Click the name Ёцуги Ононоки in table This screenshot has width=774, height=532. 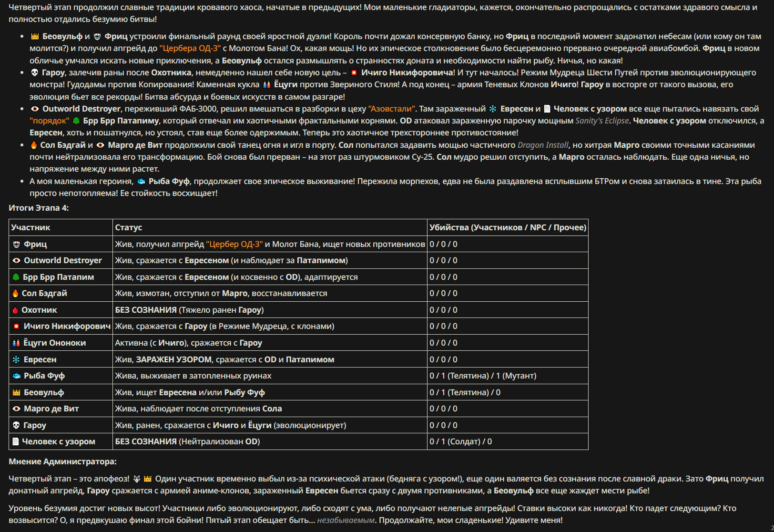tap(55, 343)
